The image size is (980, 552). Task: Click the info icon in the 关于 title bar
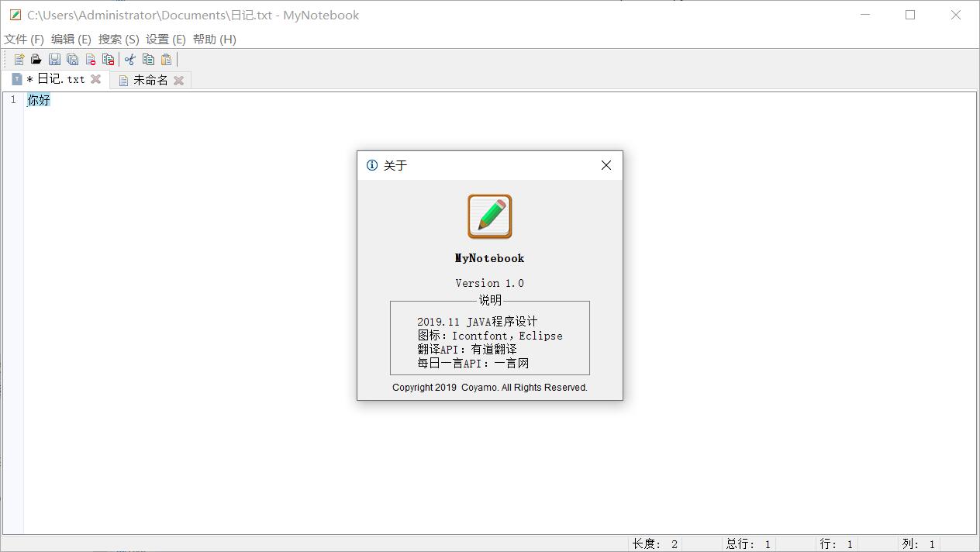[x=372, y=165]
